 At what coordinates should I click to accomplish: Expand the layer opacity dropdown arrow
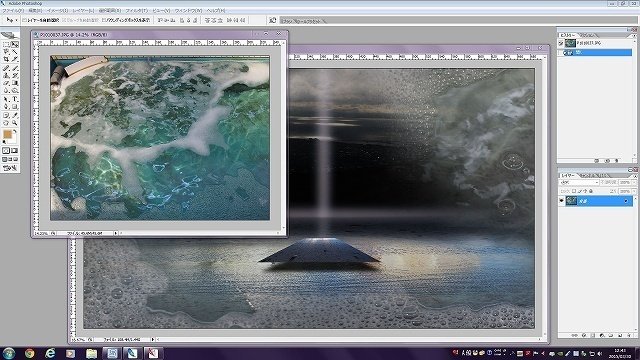(x=634, y=182)
